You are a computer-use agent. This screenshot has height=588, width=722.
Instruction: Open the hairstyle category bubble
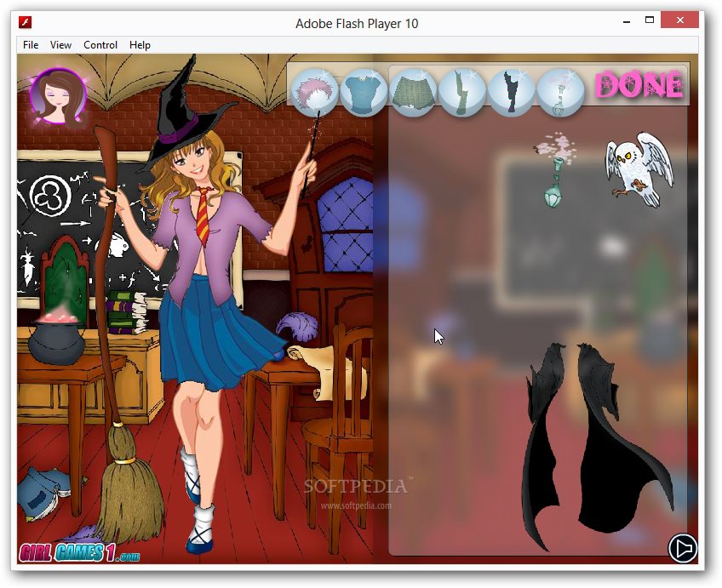click(x=315, y=92)
